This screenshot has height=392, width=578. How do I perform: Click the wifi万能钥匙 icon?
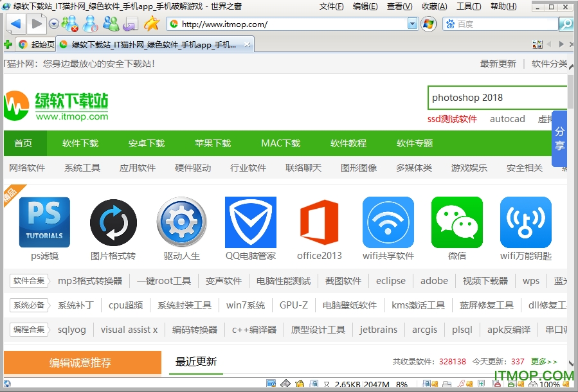(x=526, y=222)
